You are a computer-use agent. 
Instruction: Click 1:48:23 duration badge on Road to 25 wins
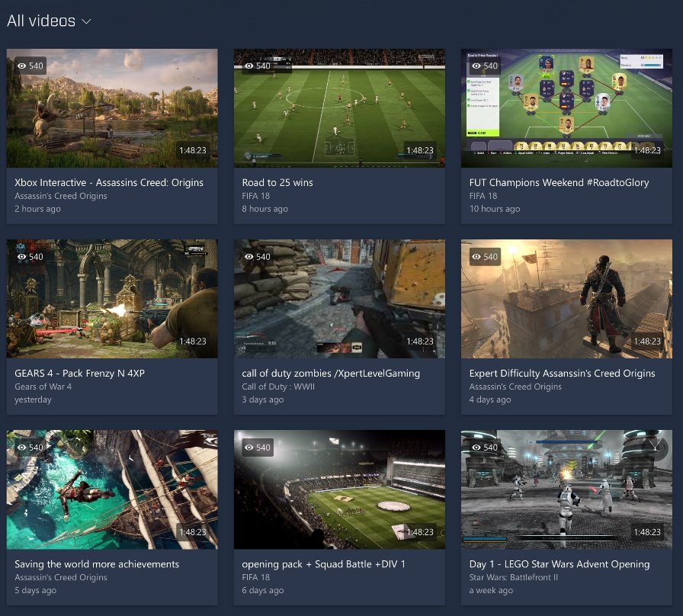click(420, 150)
